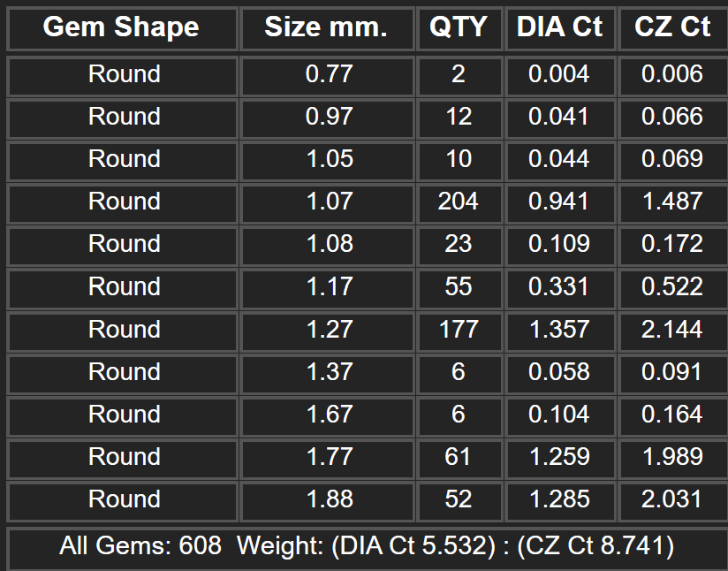Click DIA Ct value 1.285
This screenshot has height=571, width=728.
point(560,501)
